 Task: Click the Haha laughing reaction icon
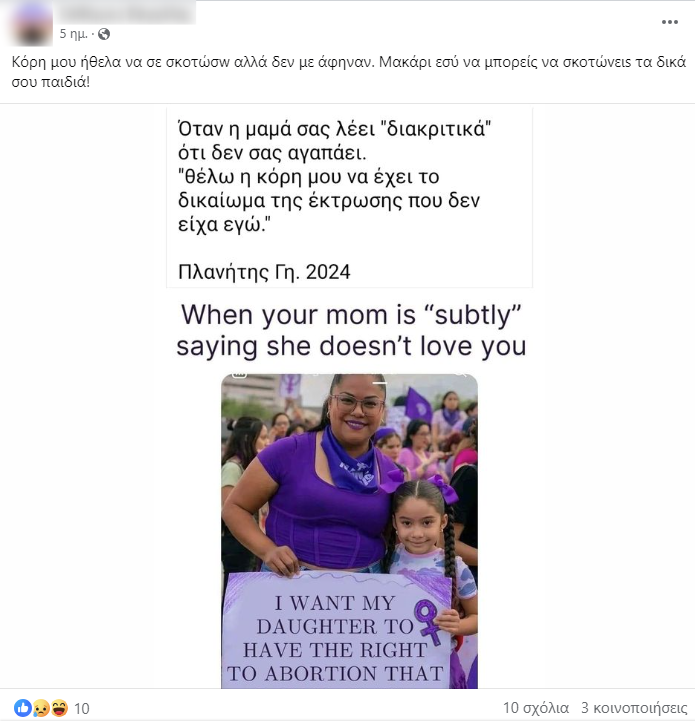click(x=59, y=708)
